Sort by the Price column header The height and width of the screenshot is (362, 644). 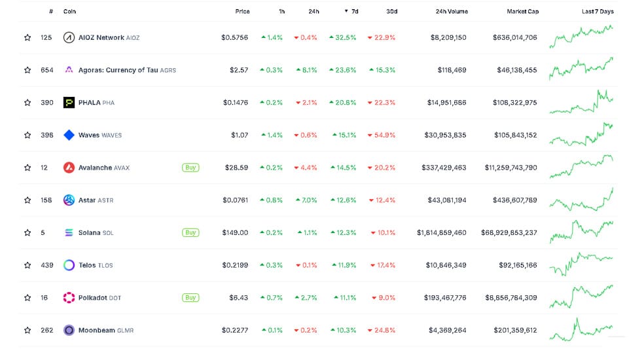[x=242, y=12]
